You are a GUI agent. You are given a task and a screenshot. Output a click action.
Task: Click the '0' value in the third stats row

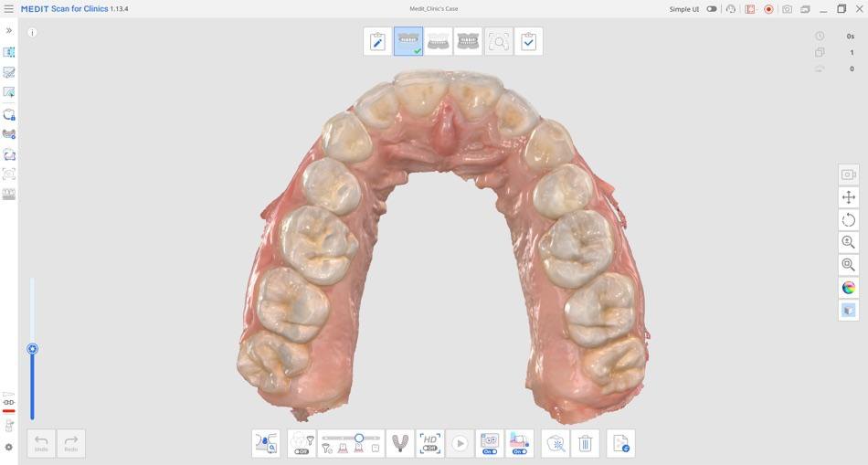pyautogui.click(x=852, y=69)
